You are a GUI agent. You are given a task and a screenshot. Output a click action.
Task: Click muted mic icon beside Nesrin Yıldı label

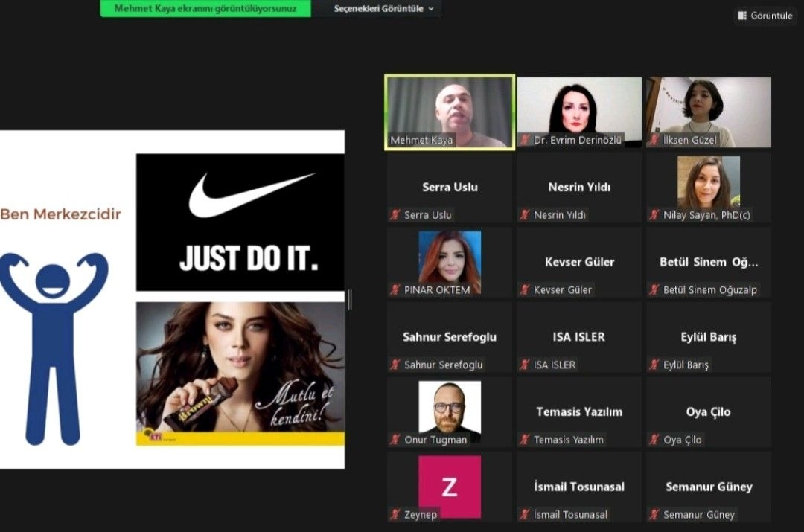coord(525,215)
